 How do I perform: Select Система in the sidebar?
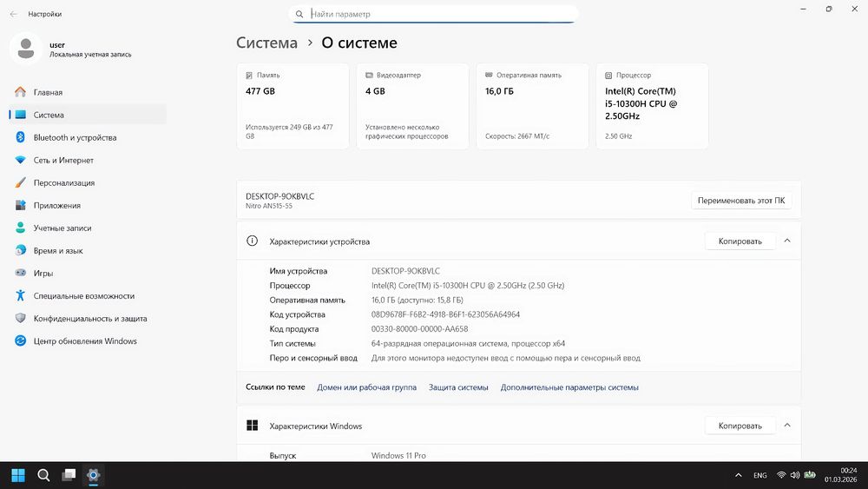click(x=88, y=115)
